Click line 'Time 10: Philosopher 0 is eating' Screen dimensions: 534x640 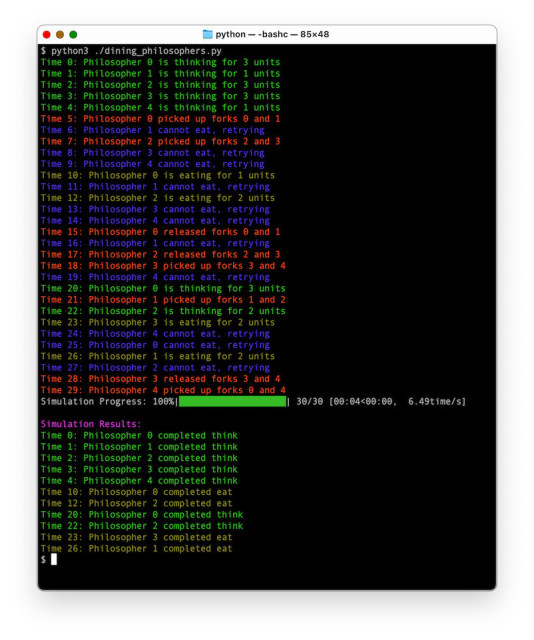point(158,176)
